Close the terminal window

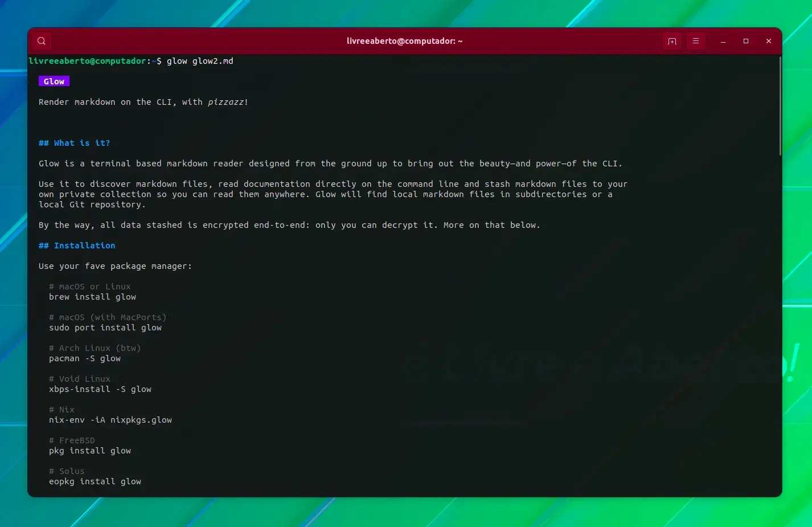[768, 41]
